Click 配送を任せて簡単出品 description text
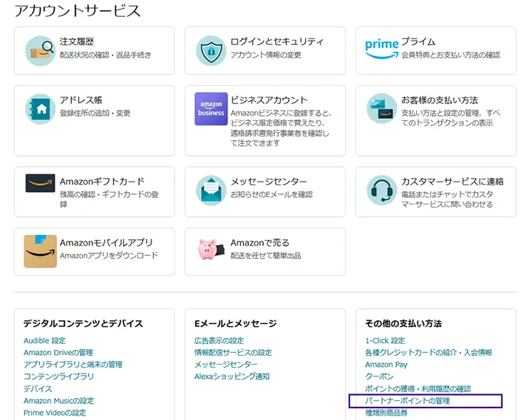The image size is (532, 420). click(266, 255)
